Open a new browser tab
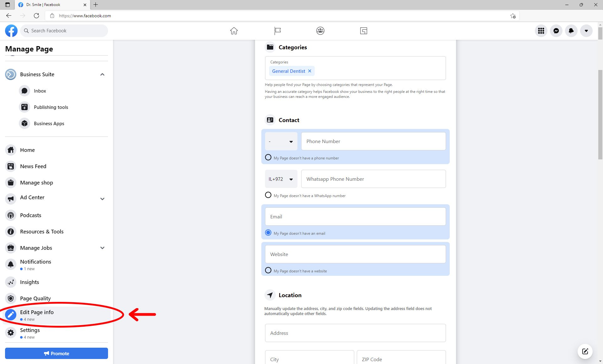603x364 pixels. (x=96, y=5)
